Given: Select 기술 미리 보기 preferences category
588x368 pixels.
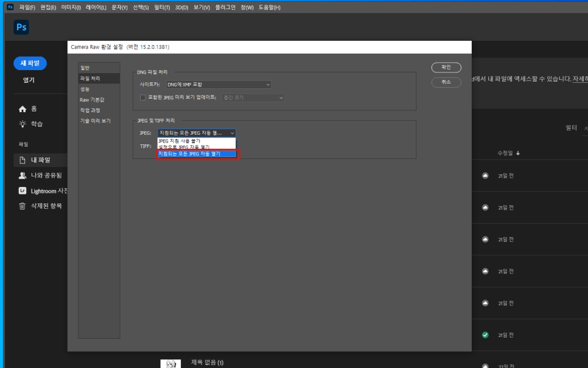Looking at the screenshot, I should pyautogui.click(x=99, y=121).
